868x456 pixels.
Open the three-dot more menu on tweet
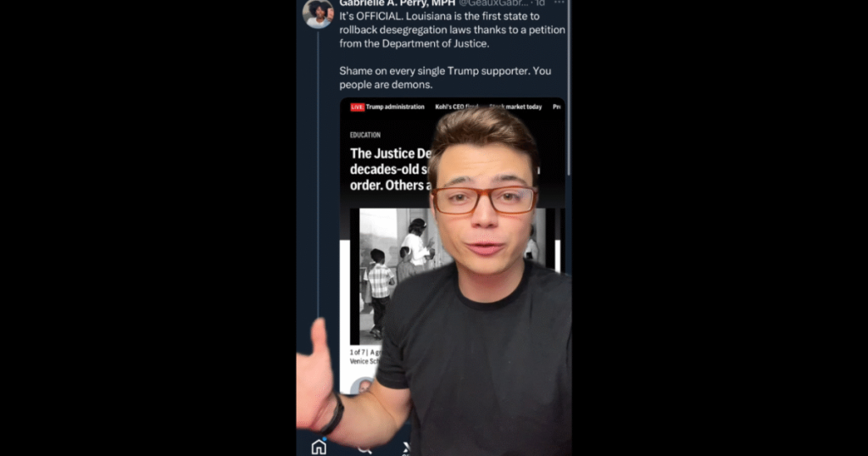click(x=559, y=3)
